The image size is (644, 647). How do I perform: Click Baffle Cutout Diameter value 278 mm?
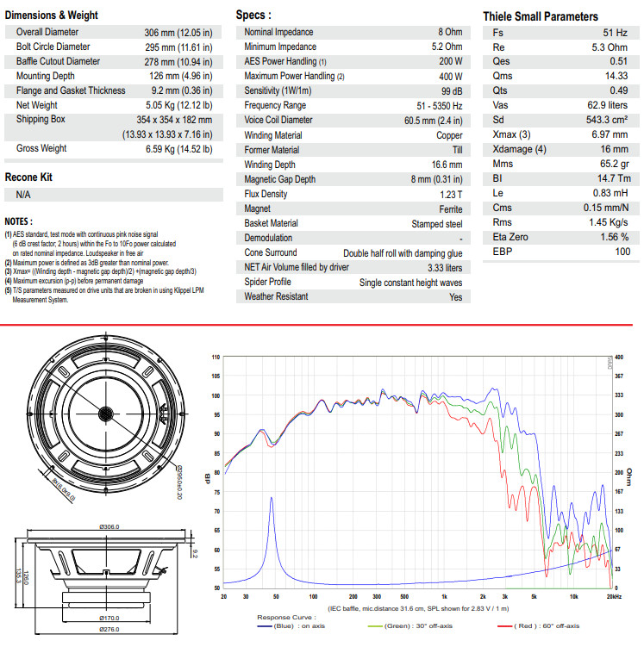(x=178, y=62)
